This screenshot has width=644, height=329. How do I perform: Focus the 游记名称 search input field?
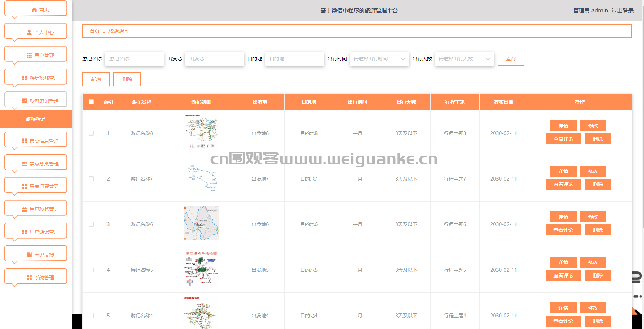click(134, 59)
